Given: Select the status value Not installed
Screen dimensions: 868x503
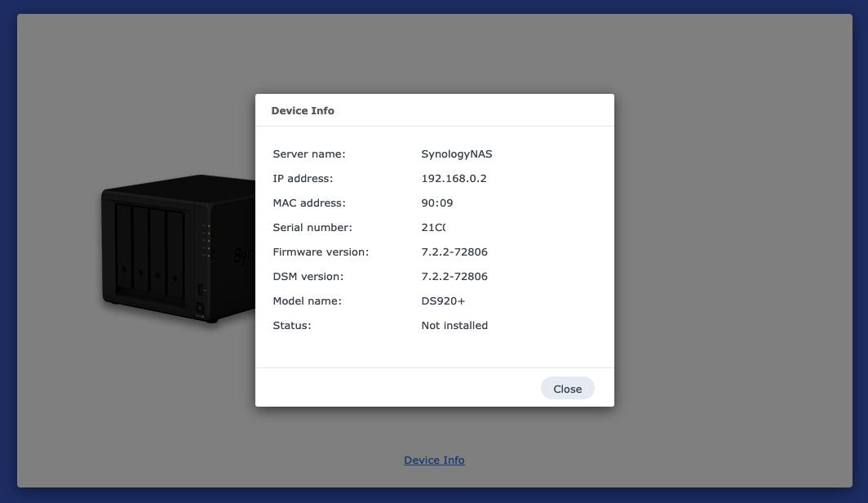Looking at the screenshot, I should click(x=454, y=325).
